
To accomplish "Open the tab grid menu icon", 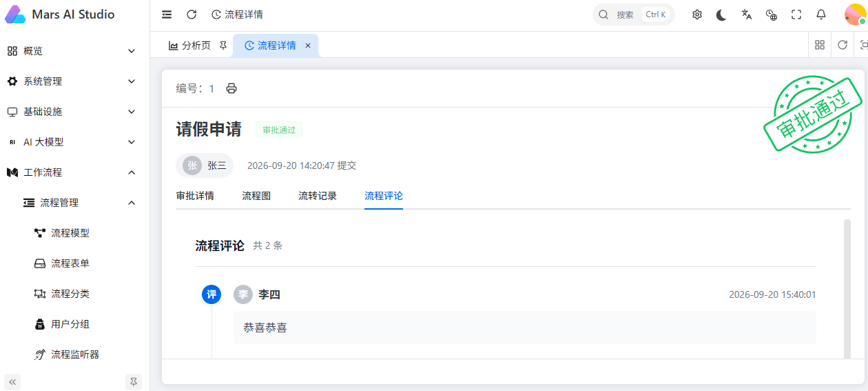I will pos(820,45).
